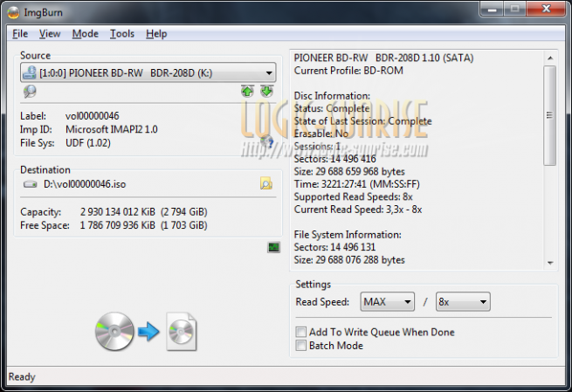Image resolution: width=572 pixels, height=392 pixels.
Task: Open the Source drive dropdown
Action: [x=148, y=72]
